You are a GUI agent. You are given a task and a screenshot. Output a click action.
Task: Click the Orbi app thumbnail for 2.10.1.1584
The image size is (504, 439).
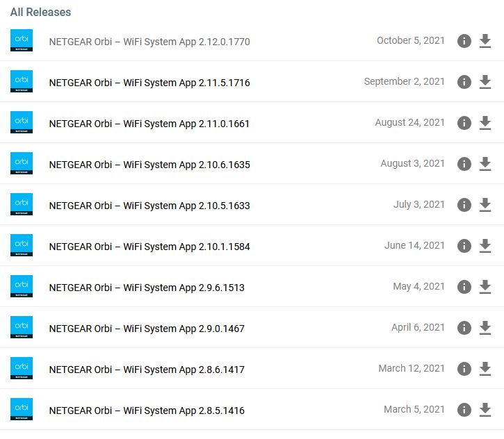[22, 245]
